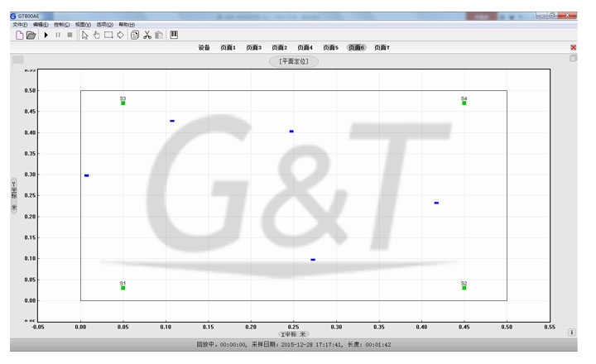Screen dimensions: 596x364
Task: Click the GT800AE app icon in the title bar
Action: pos(13,16)
